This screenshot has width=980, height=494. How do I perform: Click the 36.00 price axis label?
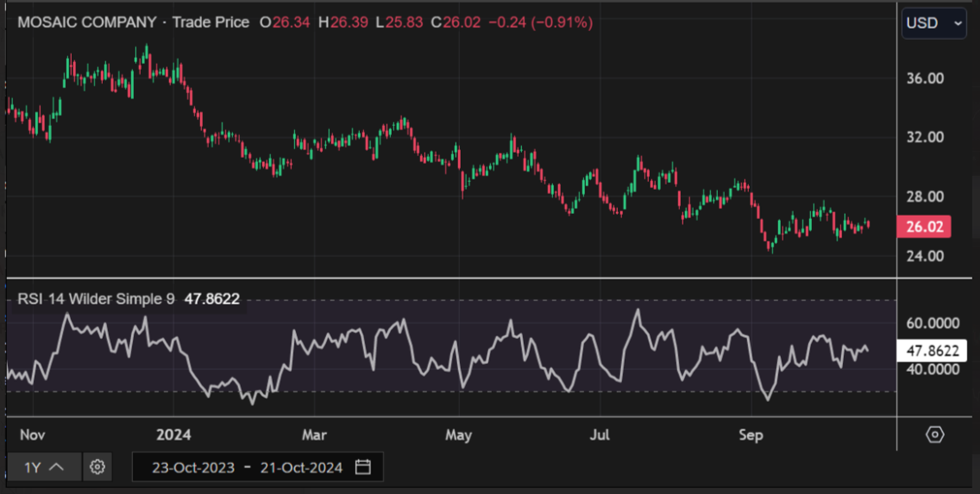[925, 78]
